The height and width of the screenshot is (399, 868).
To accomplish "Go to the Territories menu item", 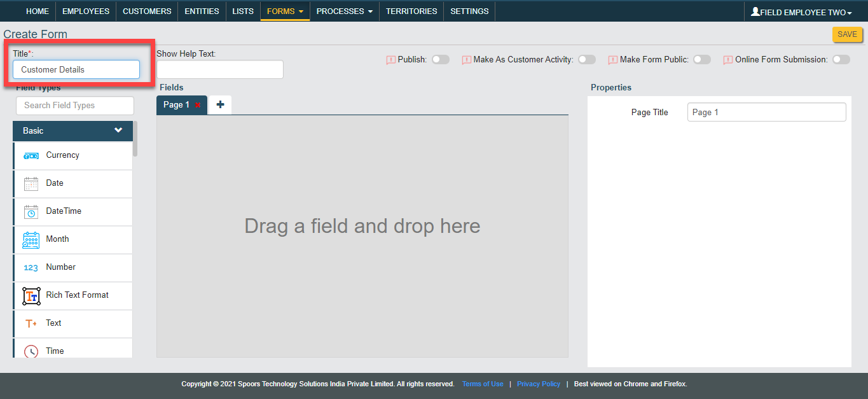I will [x=411, y=11].
